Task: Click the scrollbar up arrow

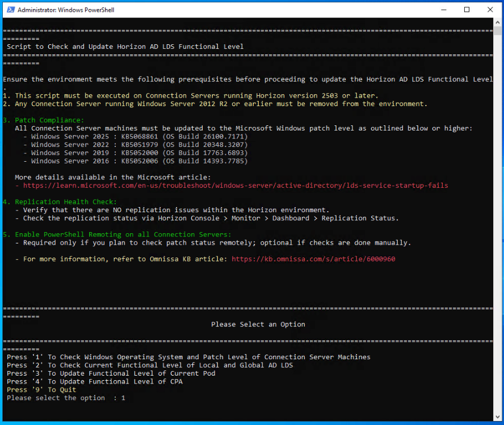Action: [x=497, y=23]
